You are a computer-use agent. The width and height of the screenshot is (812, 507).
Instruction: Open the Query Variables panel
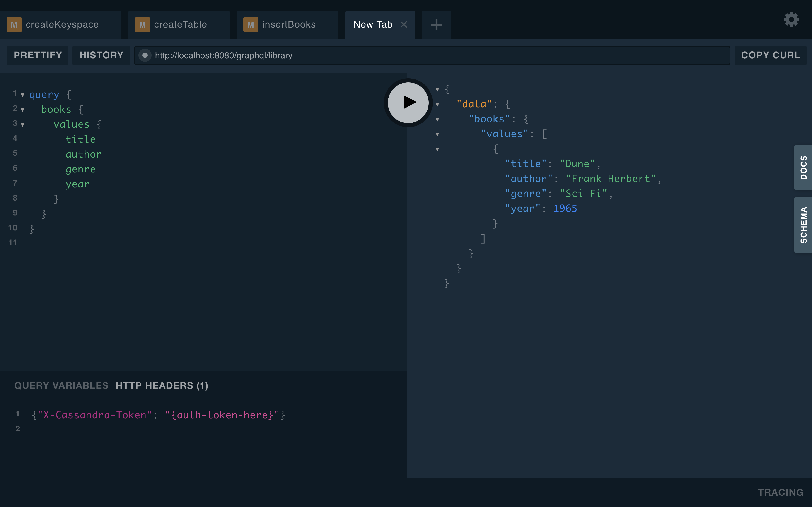(61, 386)
